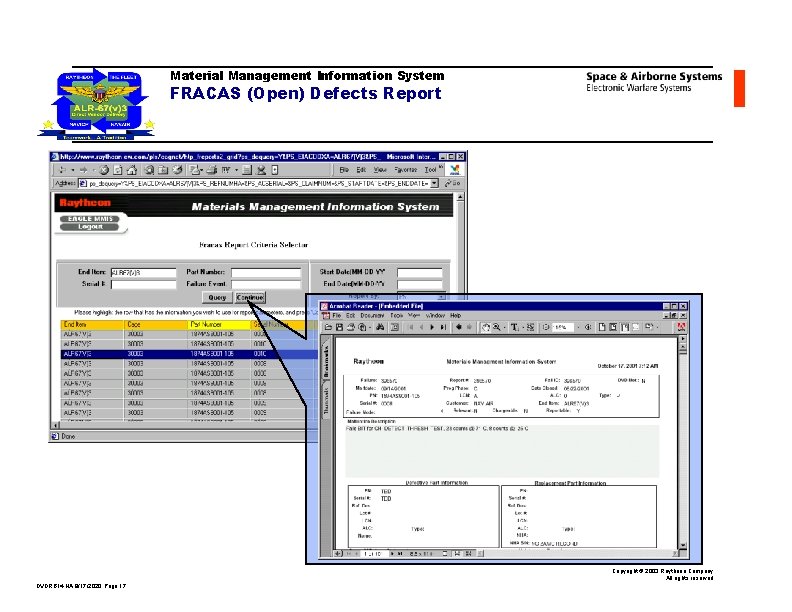792x612 pixels.
Task: Click the page number box in Acrobat status bar
Action: click(x=373, y=554)
